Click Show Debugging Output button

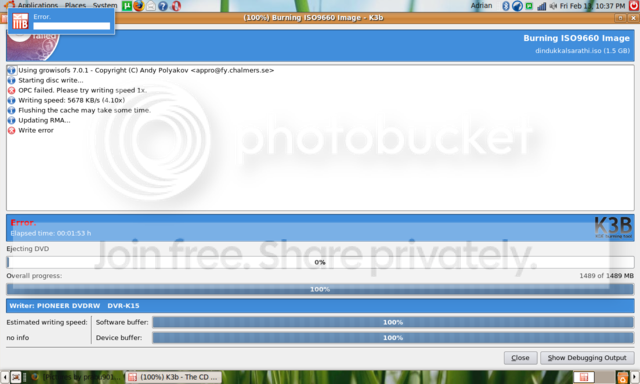click(x=587, y=358)
